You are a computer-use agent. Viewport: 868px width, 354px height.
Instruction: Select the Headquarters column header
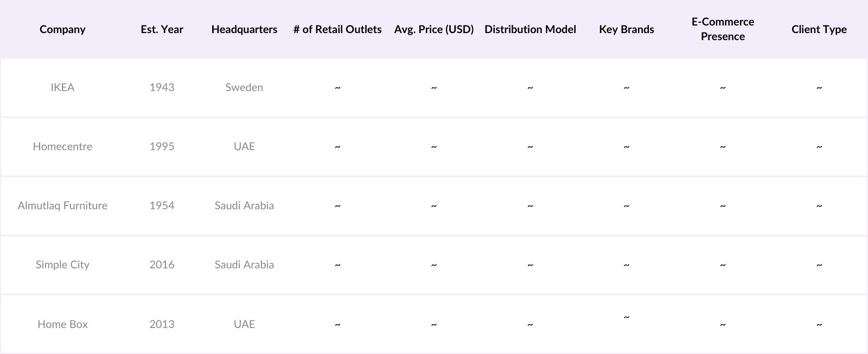click(x=244, y=29)
